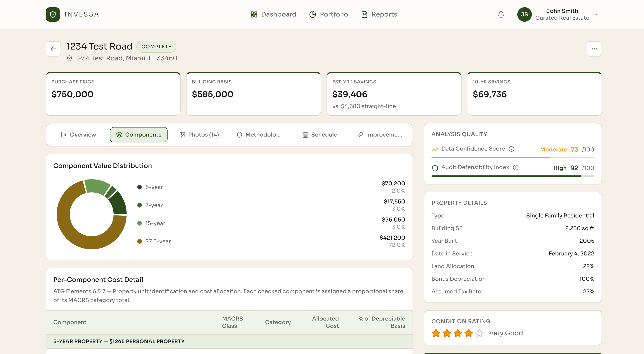Click the calendar icon on the Schedule tab
Viewport: 644px width, 354px height.
pos(305,135)
